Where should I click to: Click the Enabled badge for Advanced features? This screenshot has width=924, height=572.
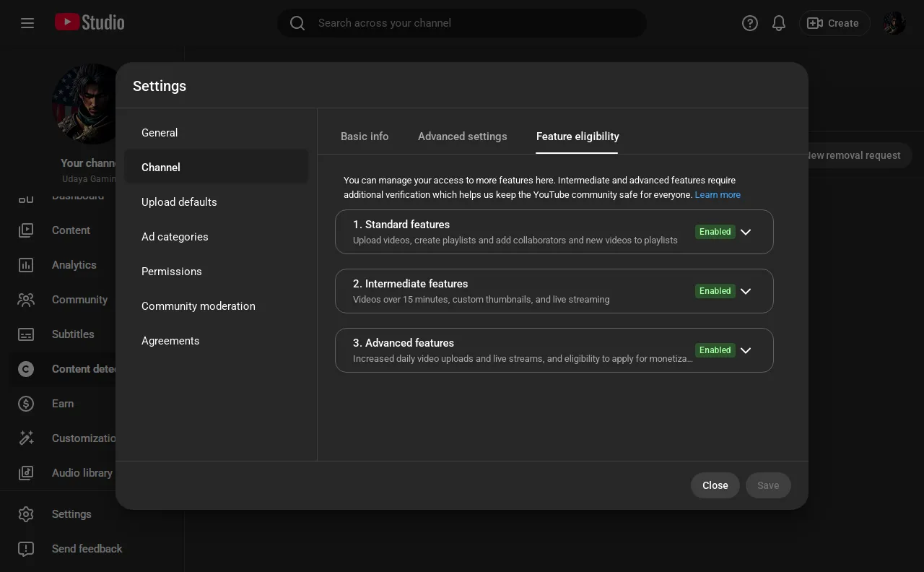[715, 350]
